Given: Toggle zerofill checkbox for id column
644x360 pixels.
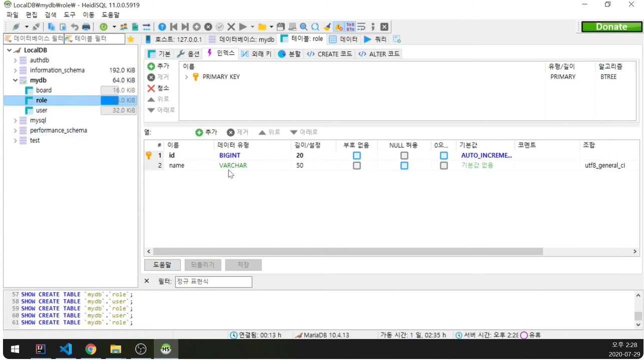Looking at the screenshot, I should [x=444, y=156].
